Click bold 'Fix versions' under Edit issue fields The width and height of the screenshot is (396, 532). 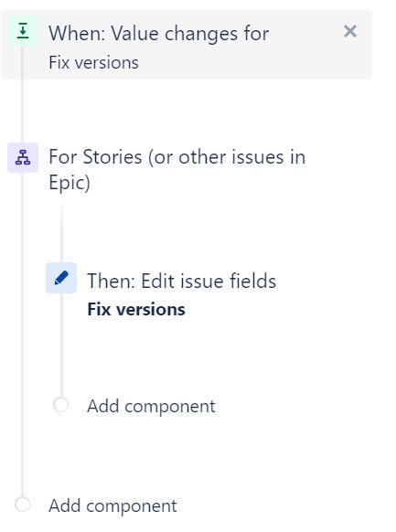click(x=136, y=310)
